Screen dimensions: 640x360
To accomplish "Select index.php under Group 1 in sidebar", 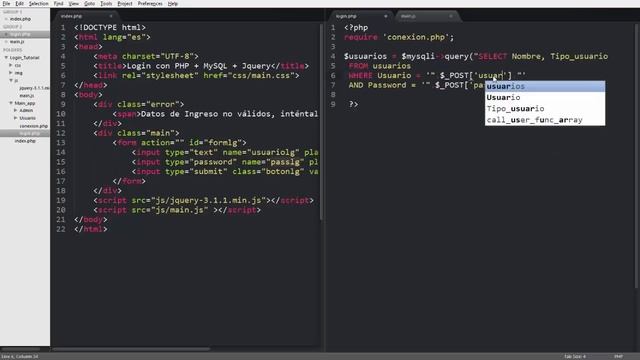I will click(20, 19).
